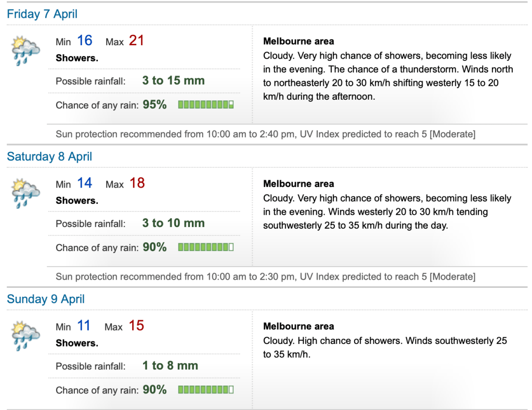
Task: Click Saturday's possible rainfall 3 to 10 mm
Action: click(173, 223)
